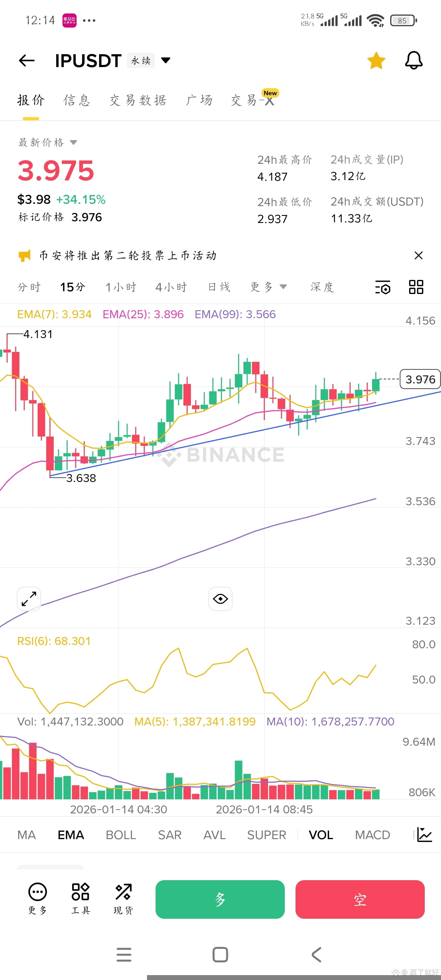This screenshot has height=980, width=441.
Task: Switch to the 信息 tab
Action: (77, 100)
